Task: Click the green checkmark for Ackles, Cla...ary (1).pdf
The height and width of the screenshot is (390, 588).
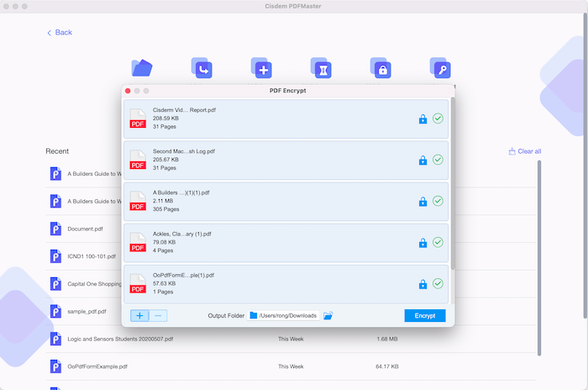Action: click(x=438, y=242)
